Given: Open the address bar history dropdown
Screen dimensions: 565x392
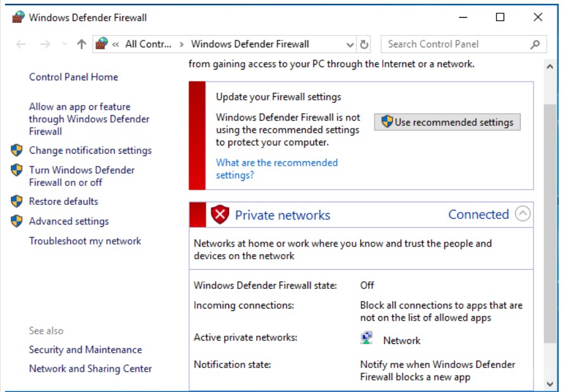Looking at the screenshot, I should pyautogui.click(x=350, y=45).
